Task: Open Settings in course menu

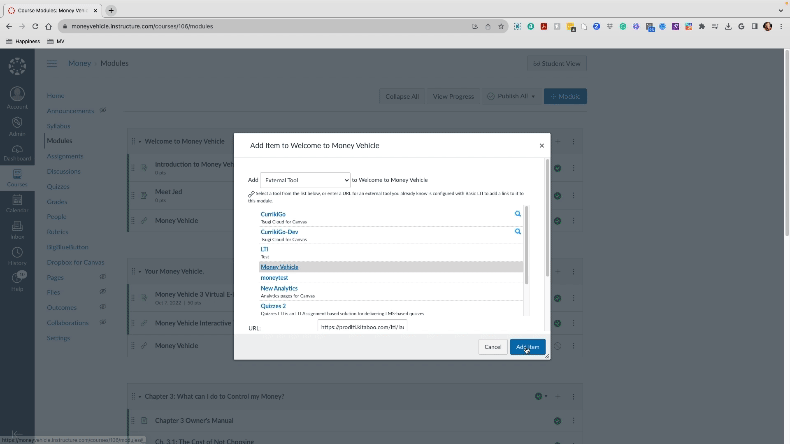Action: [x=58, y=338]
